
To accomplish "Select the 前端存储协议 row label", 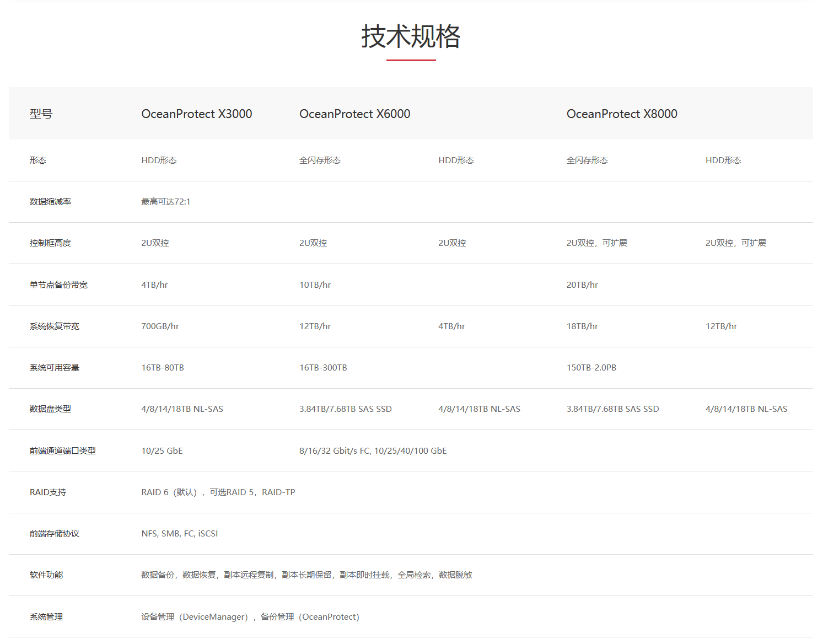I will [55, 534].
